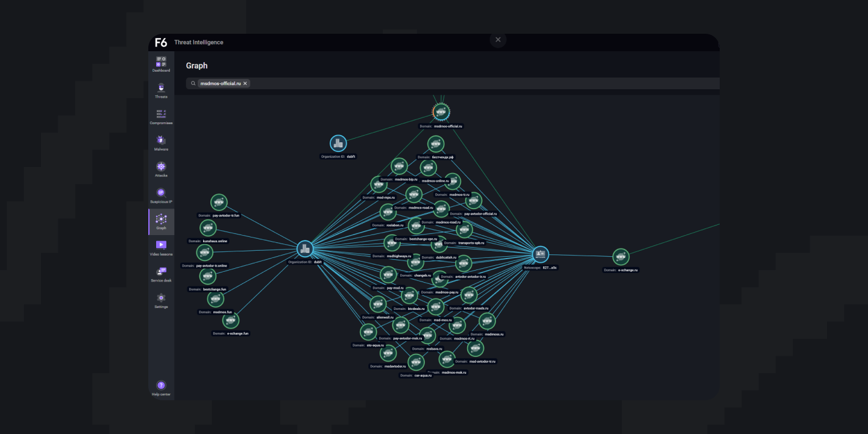Open the Compromises section icon

pyautogui.click(x=161, y=114)
